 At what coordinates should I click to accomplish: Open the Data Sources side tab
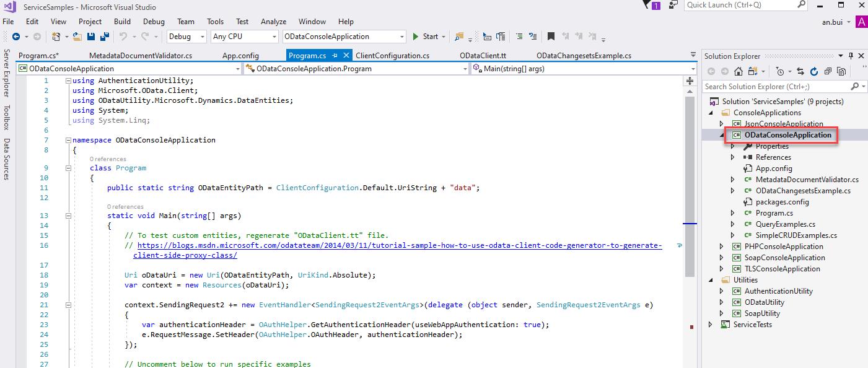click(7, 159)
